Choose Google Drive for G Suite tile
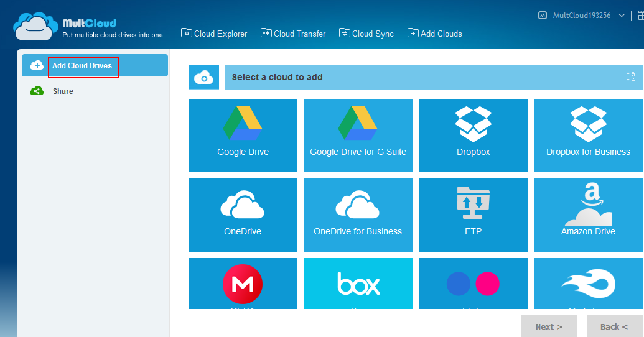Screen dimensions: 644x337 [x=358, y=135]
